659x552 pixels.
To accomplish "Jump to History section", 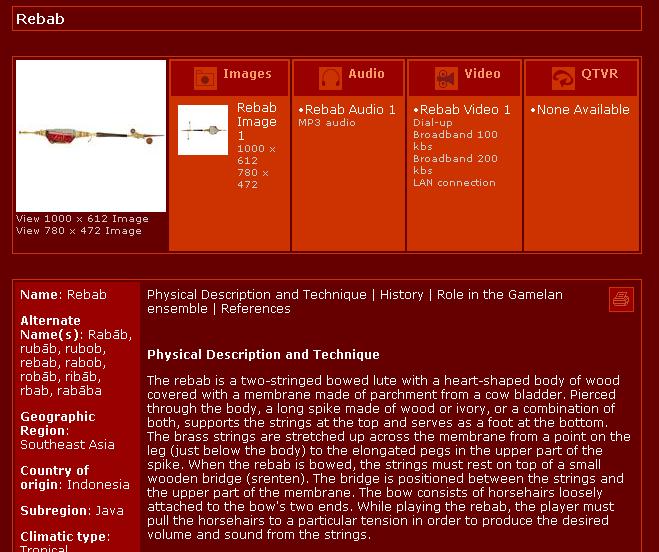I will pyautogui.click(x=401, y=295).
